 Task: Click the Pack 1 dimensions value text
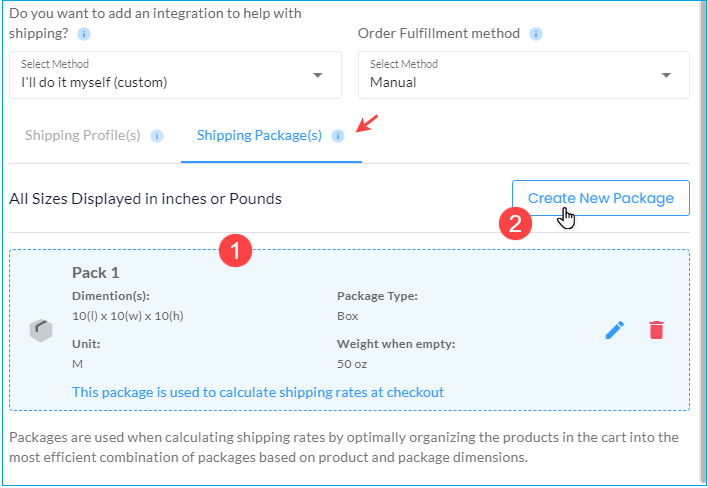pos(128,316)
